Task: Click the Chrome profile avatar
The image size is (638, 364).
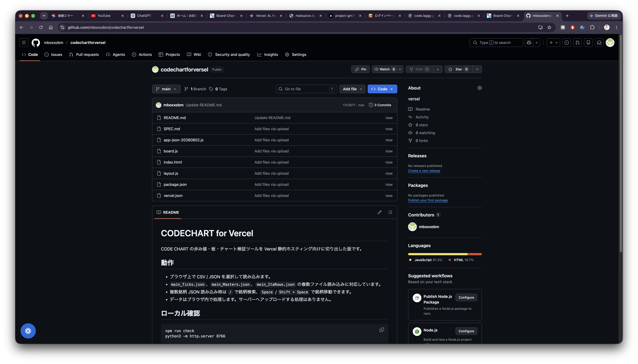Action: pos(607,28)
